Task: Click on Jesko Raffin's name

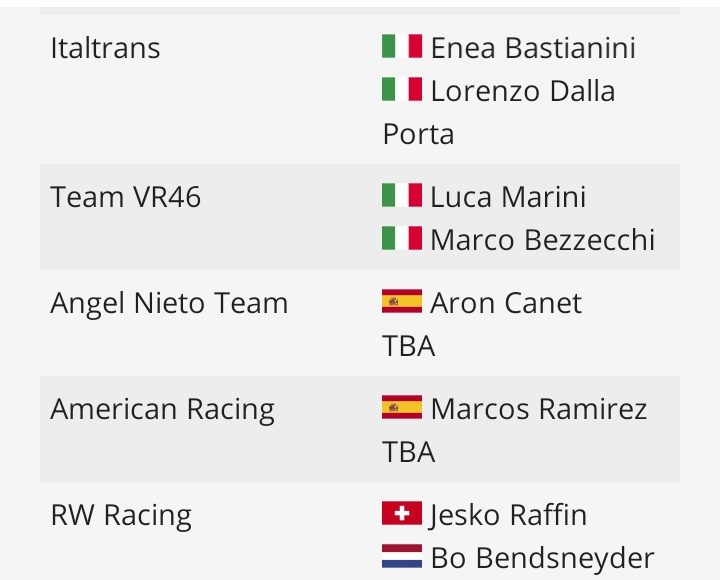Action: pos(508,515)
